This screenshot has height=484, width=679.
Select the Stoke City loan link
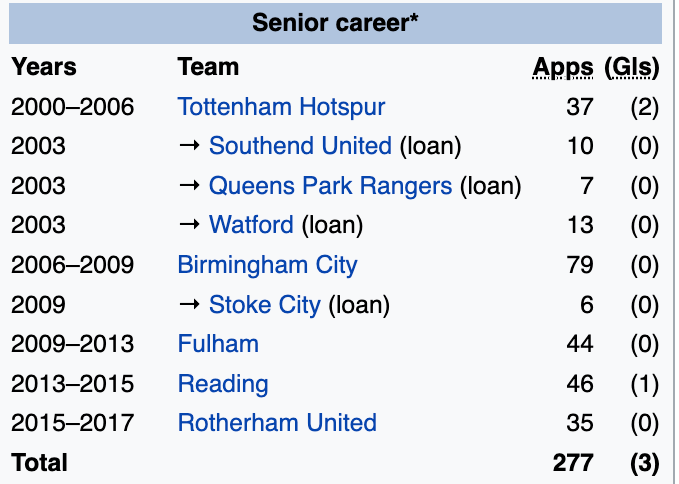pyautogui.click(x=265, y=305)
